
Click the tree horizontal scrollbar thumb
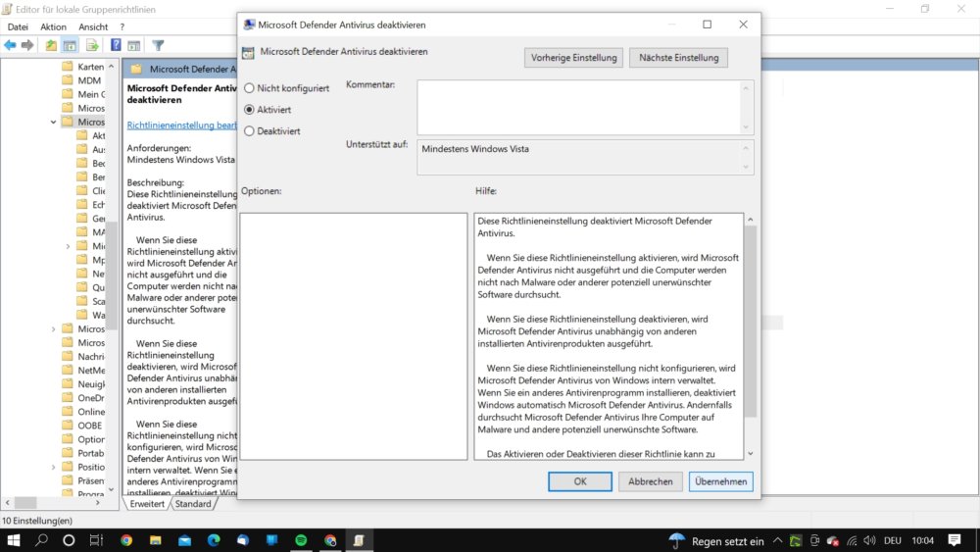25,503
